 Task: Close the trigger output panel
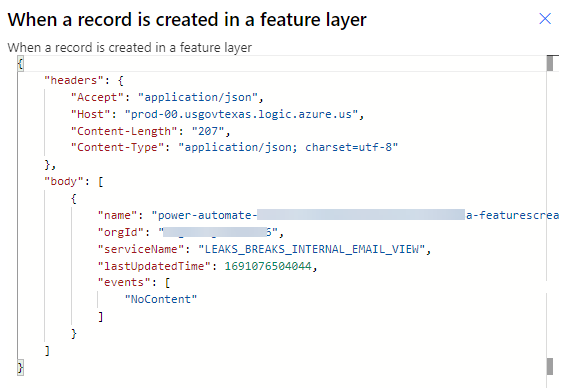pyautogui.click(x=545, y=19)
